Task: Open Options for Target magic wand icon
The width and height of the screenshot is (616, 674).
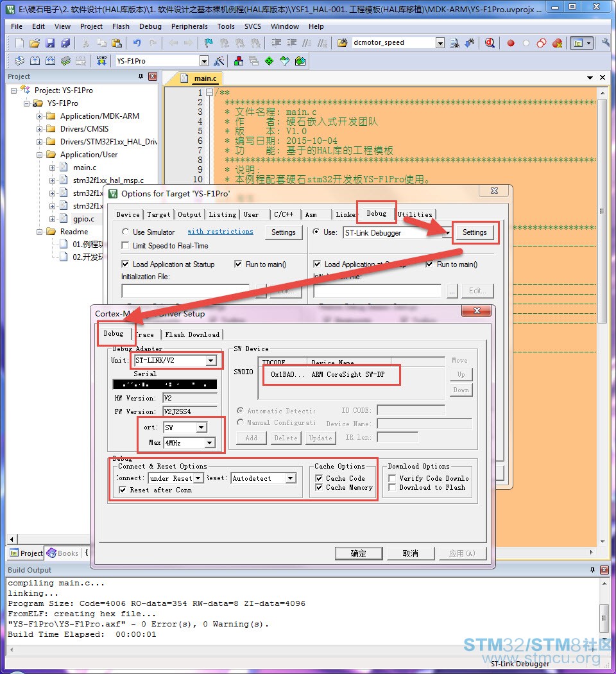Action: 219,61
